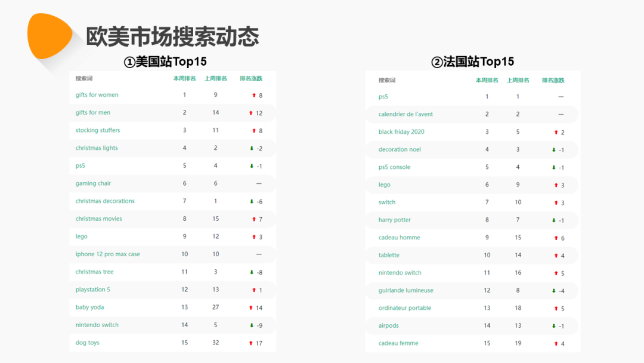Select the 'airpods' search term
Viewport: 644px width, 363px height.
[389, 325]
